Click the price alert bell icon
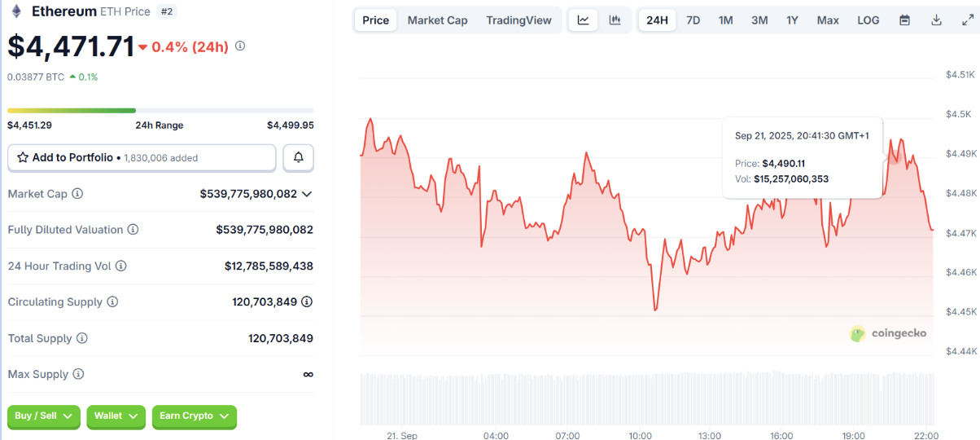Viewport: 980px width, 440px height. click(x=299, y=157)
